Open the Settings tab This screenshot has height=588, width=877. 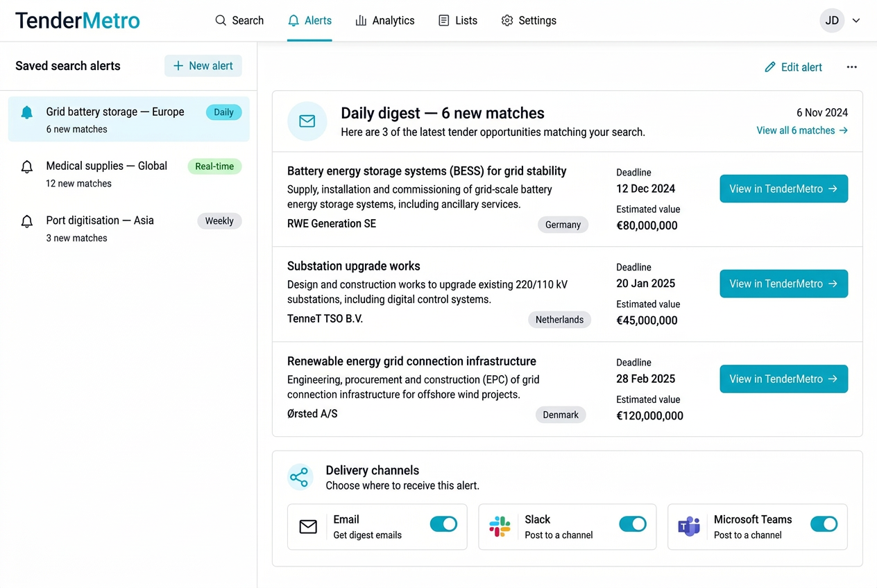[x=529, y=21]
